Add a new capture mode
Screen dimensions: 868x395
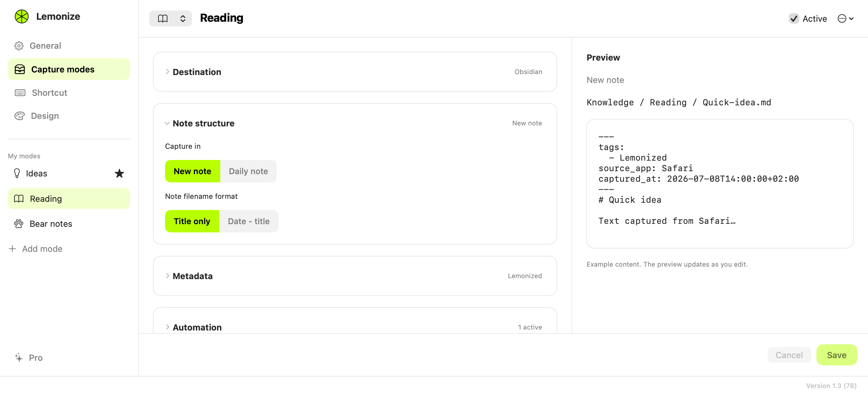pos(36,249)
